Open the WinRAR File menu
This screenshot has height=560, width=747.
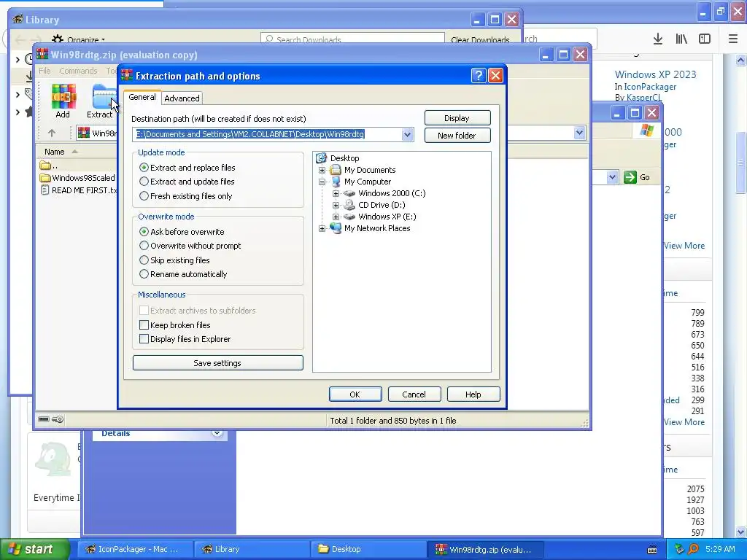tap(44, 71)
